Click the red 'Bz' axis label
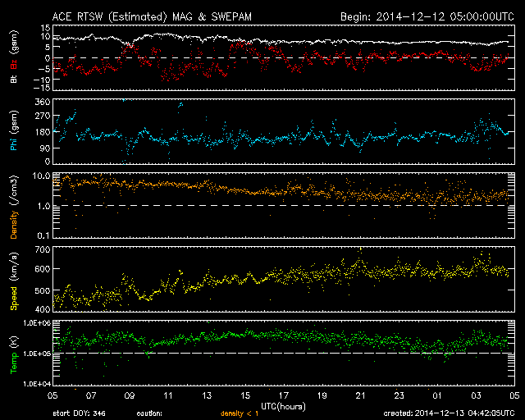Screen dimensions: 525x420 (x=14, y=65)
